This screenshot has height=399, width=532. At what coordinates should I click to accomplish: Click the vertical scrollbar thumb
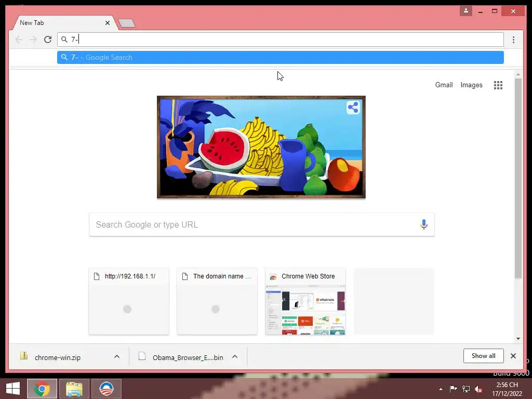pyautogui.click(x=518, y=179)
